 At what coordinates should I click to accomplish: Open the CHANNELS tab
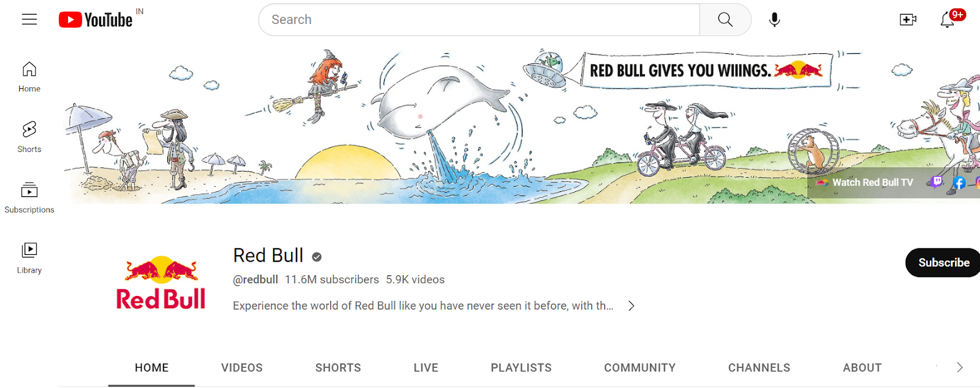click(x=759, y=368)
